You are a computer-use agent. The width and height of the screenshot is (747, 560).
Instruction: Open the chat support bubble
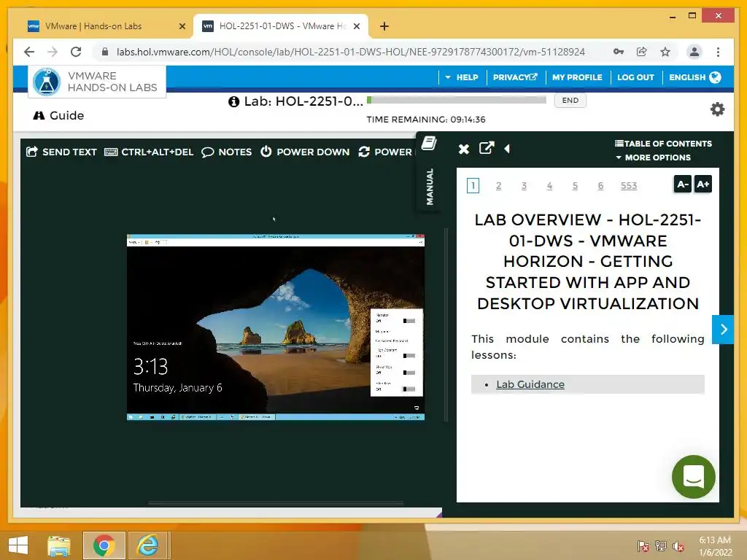click(693, 477)
